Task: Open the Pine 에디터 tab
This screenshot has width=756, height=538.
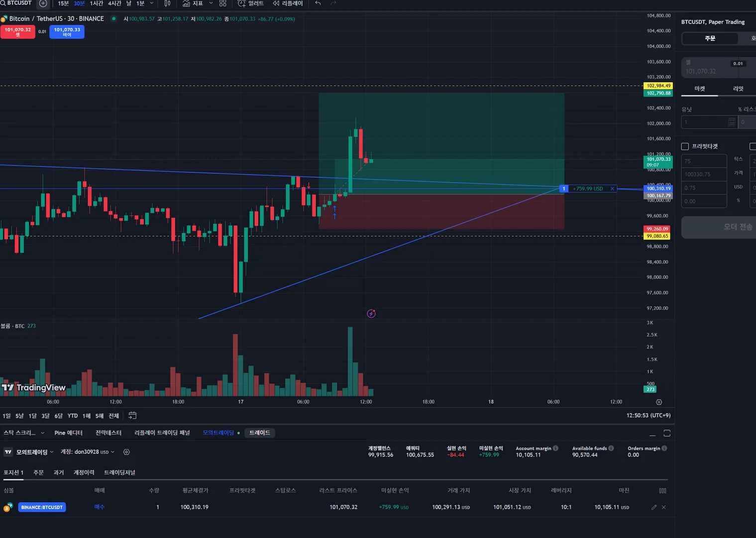Action: 68,433
